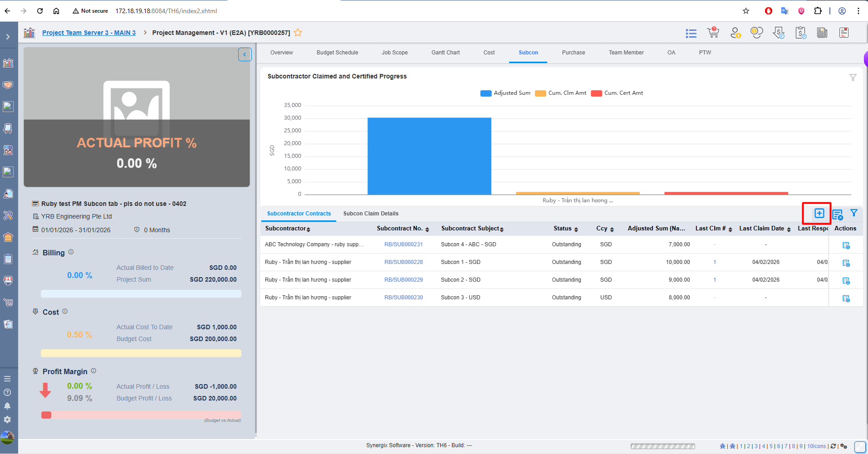Switch to the Job Scope tab
Image resolution: width=868 pixels, height=454 pixels.
(395, 53)
